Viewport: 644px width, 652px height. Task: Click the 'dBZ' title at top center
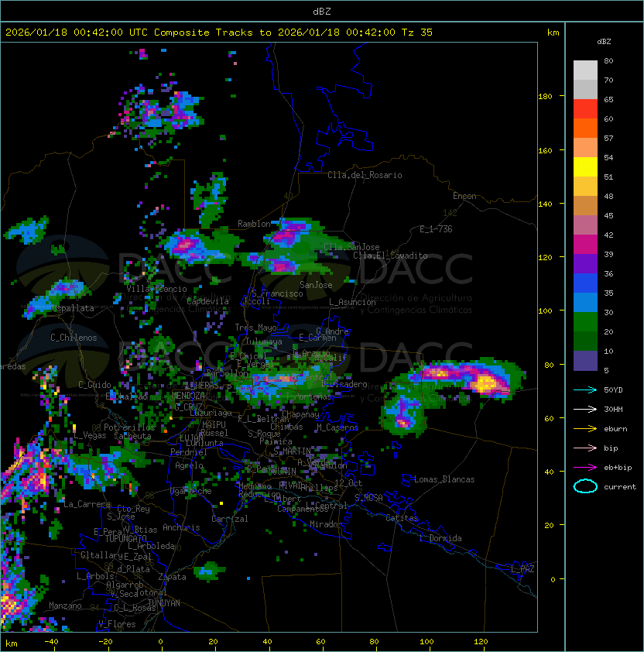click(x=322, y=11)
